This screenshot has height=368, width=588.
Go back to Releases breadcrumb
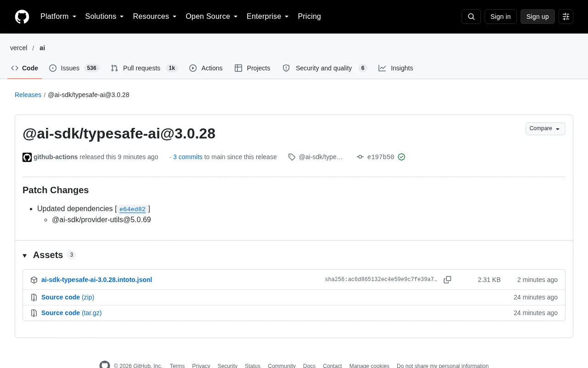coord(28,95)
